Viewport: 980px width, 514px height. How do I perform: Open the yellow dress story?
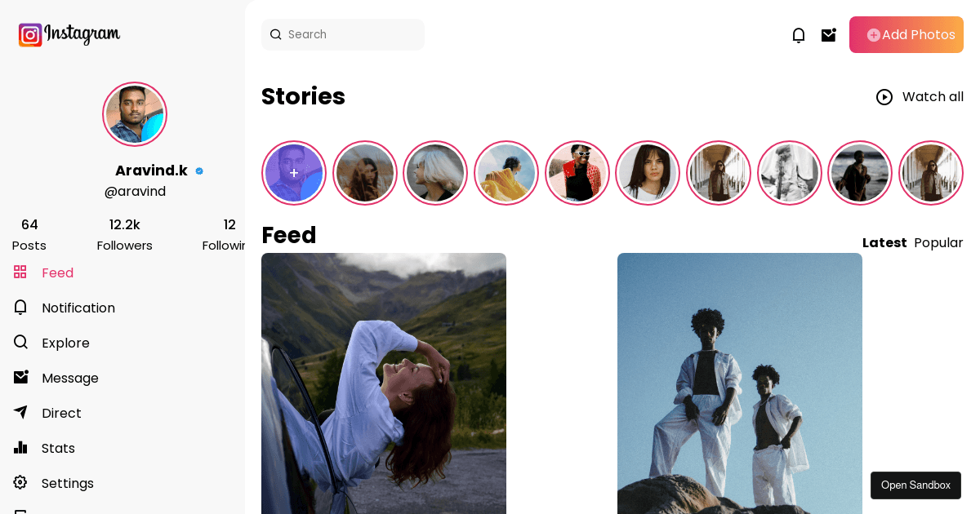(506, 173)
